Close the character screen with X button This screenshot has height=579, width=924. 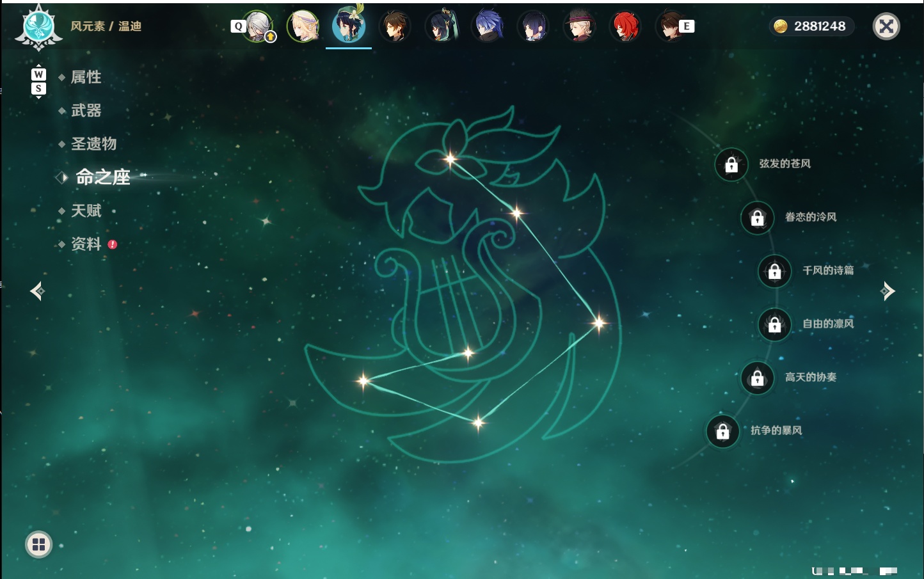click(x=886, y=26)
